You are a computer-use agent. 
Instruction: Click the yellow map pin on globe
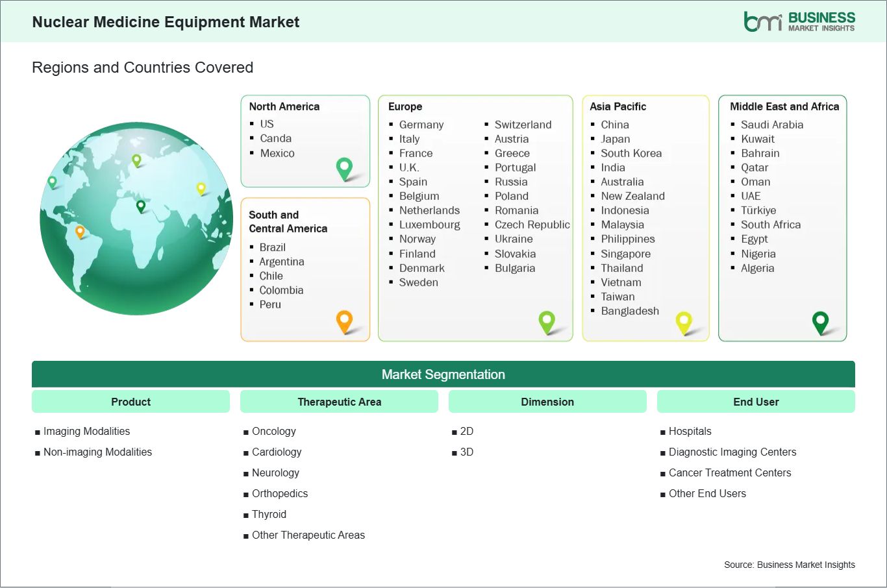pyautogui.click(x=201, y=188)
